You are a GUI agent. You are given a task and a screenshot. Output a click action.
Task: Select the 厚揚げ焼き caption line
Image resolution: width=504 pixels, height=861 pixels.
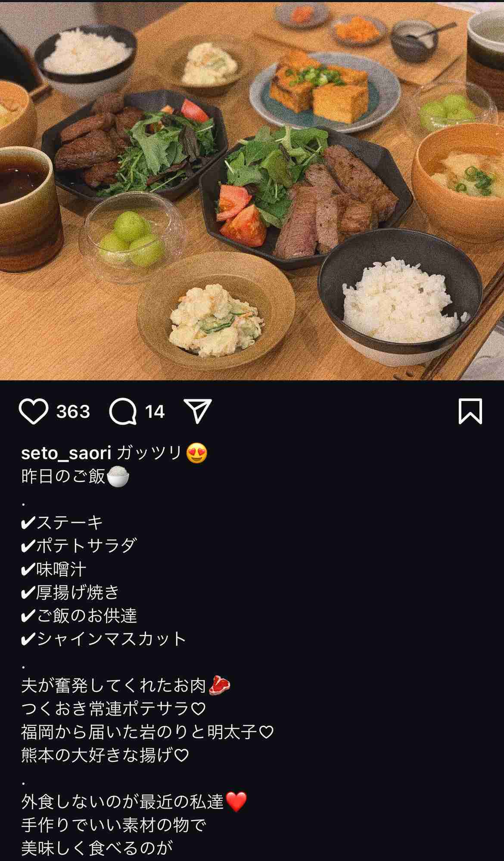coord(70,593)
